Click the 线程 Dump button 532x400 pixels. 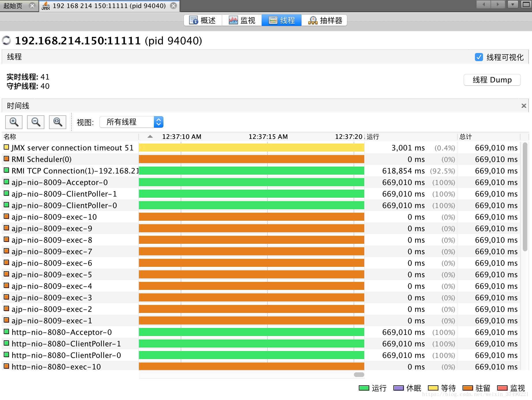tap(492, 80)
